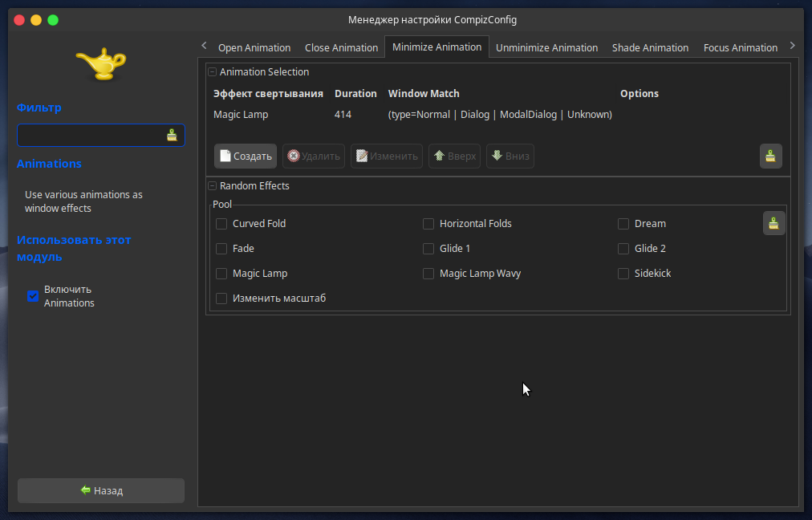Image resolution: width=812 pixels, height=520 pixels.
Task: Click the Эффект свертывания column header
Action: click(x=268, y=94)
